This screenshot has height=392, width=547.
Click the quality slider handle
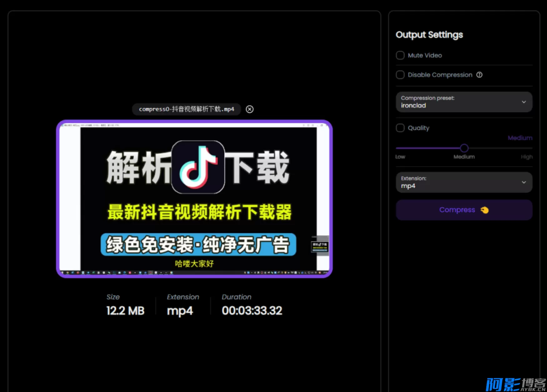coord(464,148)
